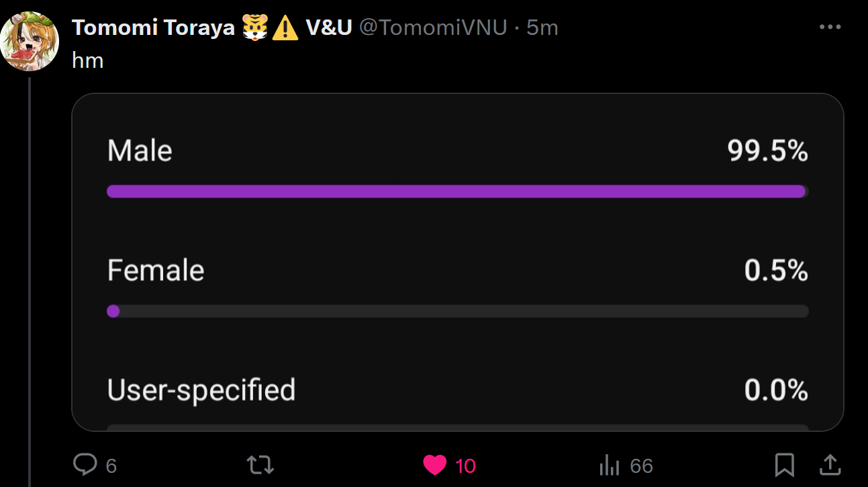868x487 pixels.
Task: Click the User-specified label in image
Action: point(201,390)
